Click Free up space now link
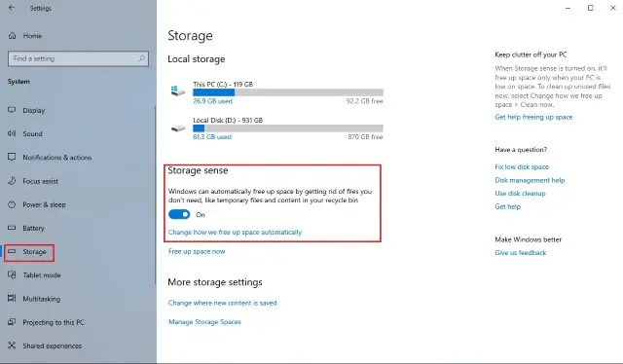Image resolution: width=623 pixels, height=364 pixels. (197, 251)
